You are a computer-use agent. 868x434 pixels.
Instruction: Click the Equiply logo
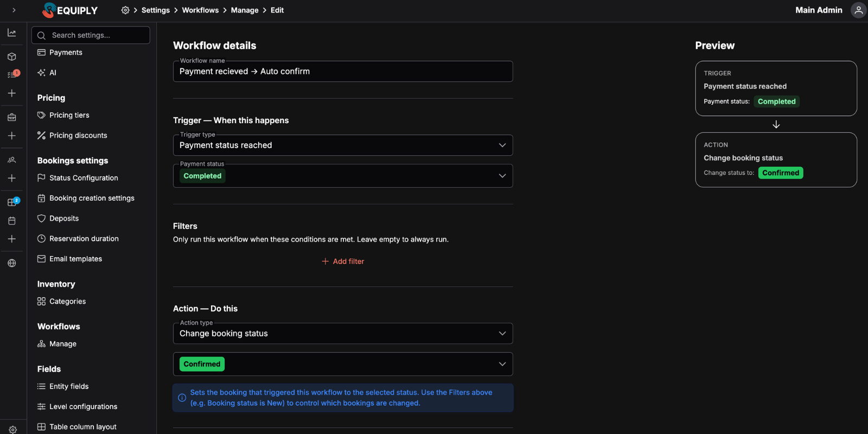[70, 10]
